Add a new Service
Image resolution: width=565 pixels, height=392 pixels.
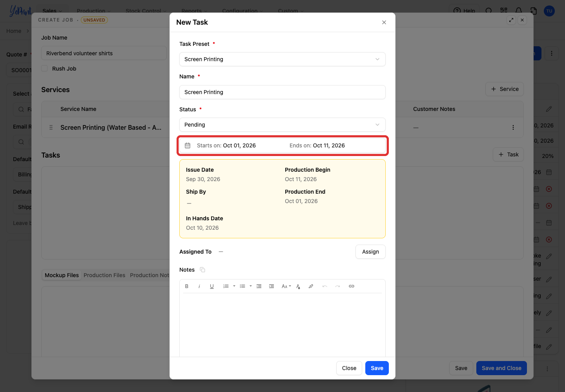[x=505, y=89]
